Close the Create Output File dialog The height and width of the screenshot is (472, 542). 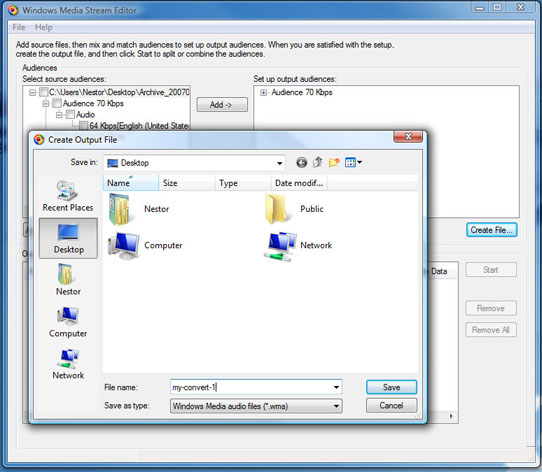[408, 137]
